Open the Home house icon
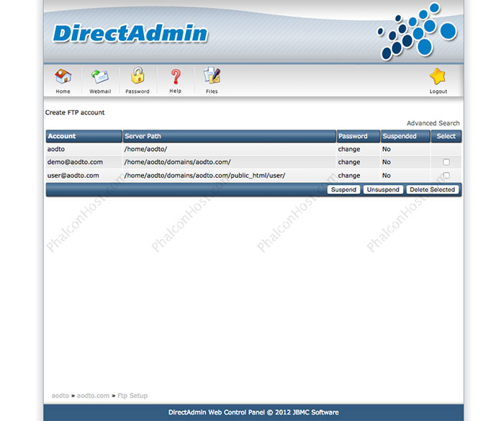 [63, 76]
